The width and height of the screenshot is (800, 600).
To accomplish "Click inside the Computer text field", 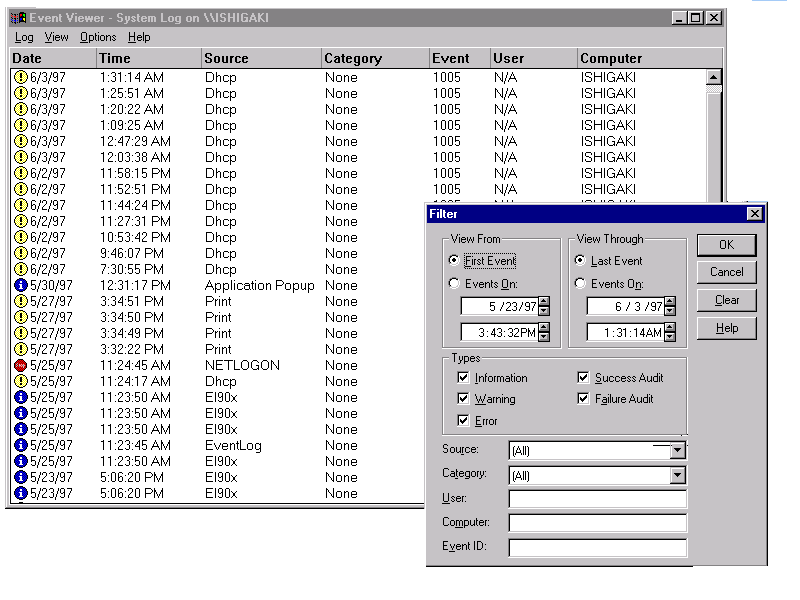I will 597,523.
